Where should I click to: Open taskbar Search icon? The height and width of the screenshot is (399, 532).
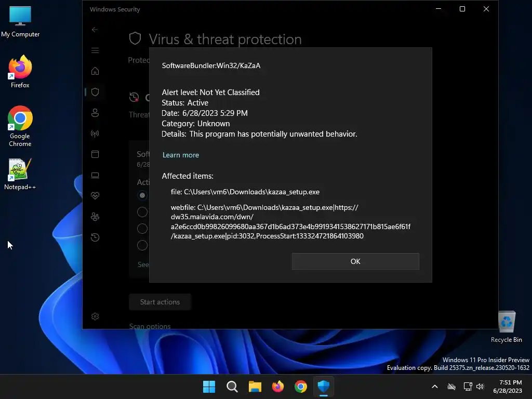232,387
